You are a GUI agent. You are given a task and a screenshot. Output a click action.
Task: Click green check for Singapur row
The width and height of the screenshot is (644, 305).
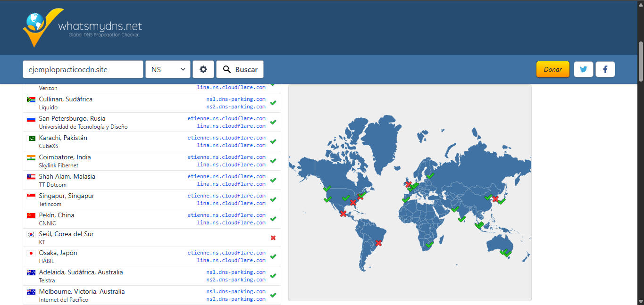coord(273,199)
